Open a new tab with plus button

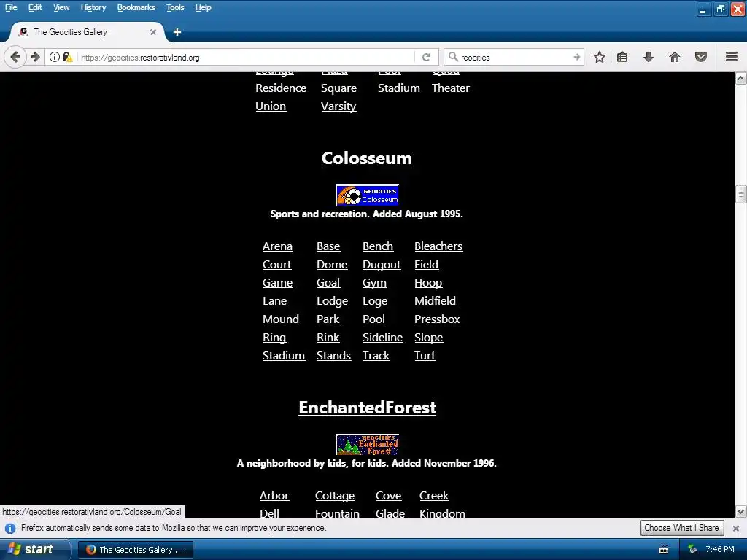click(x=177, y=32)
